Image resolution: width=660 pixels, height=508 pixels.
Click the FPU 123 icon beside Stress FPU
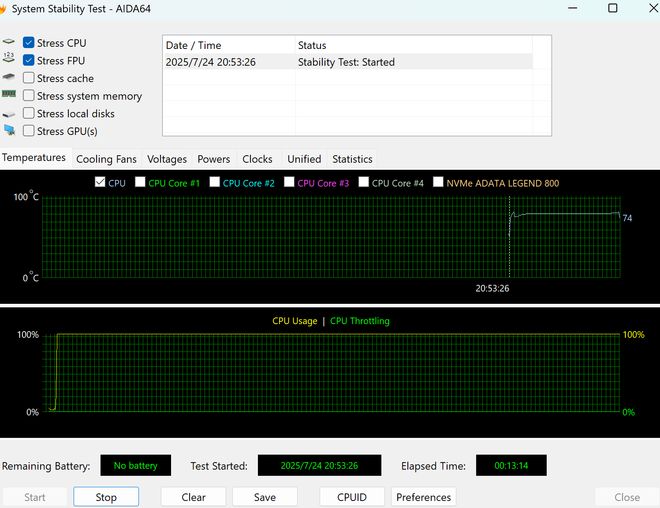click(9, 61)
